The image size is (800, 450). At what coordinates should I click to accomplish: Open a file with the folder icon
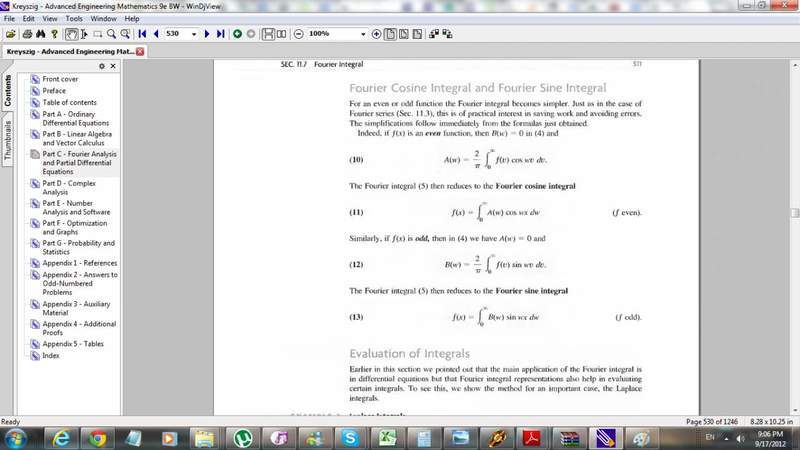click(x=10, y=34)
